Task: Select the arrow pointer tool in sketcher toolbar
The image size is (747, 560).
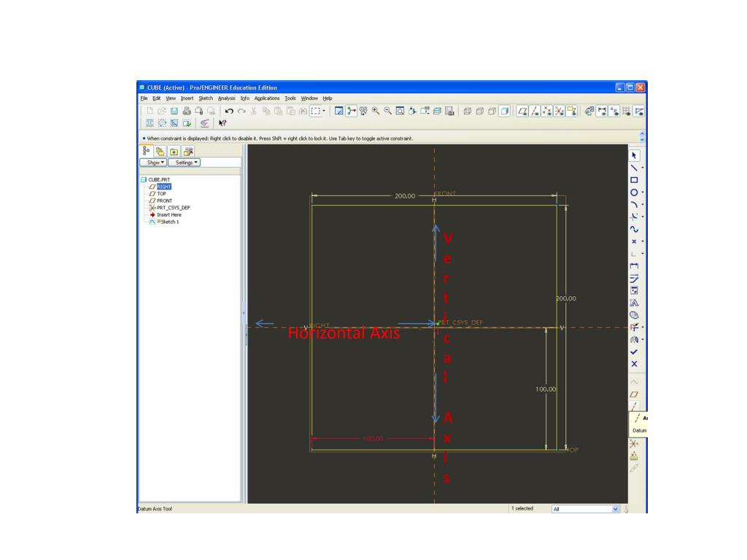Action: pyautogui.click(x=634, y=156)
